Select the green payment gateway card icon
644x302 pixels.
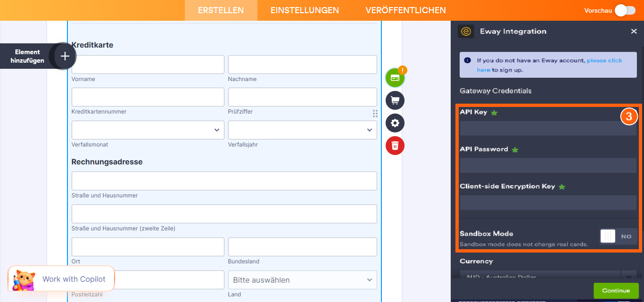[x=395, y=77]
